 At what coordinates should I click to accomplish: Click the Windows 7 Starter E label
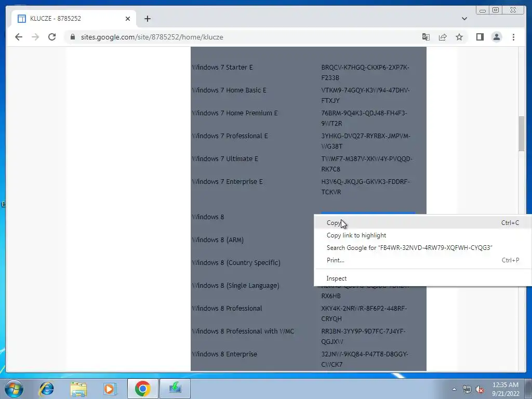[x=222, y=67]
